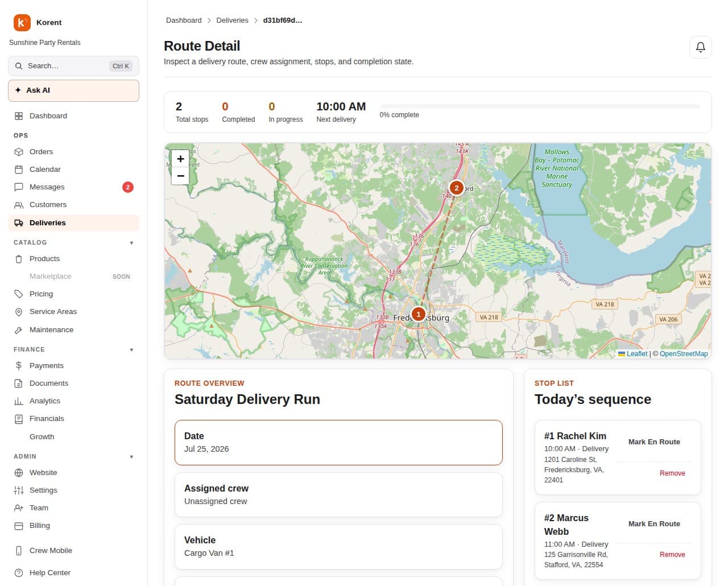Remove the Marcus Webb stop
Screen dimensions: 728x586
672,555
